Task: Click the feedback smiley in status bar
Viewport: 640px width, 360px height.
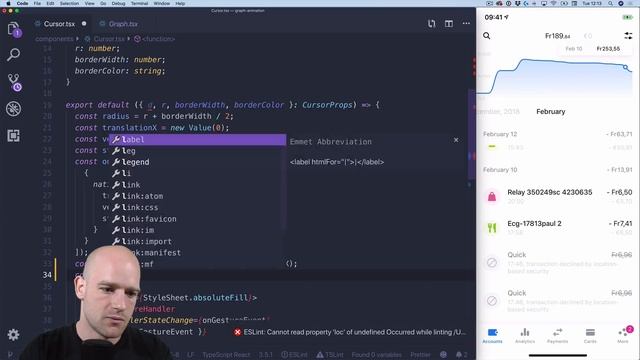Action: (443, 355)
